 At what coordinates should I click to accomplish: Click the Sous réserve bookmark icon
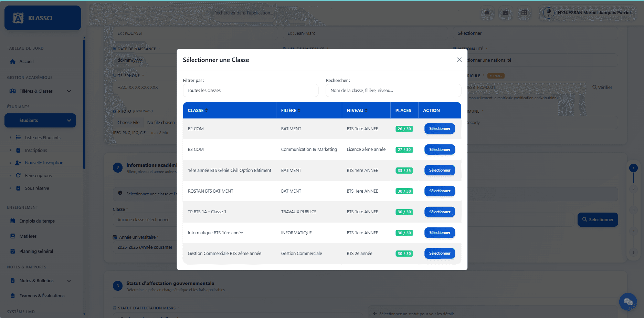click(x=18, y=188)
